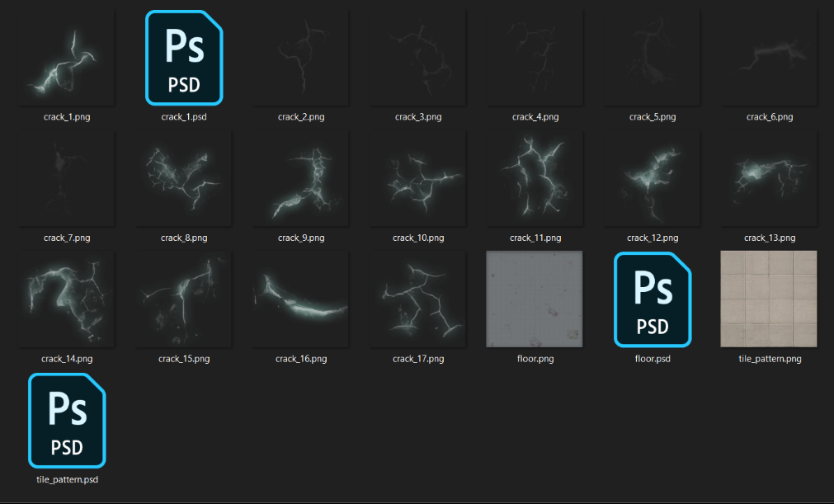The height and width of the screenshot is (504, 834).
Task: Select the crack_7.png thumbnail
Action: [67, 178]
